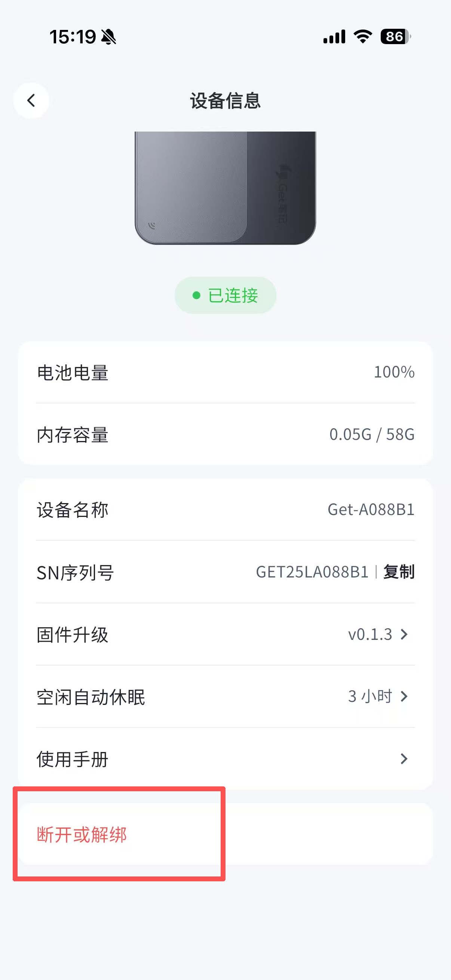451x980 pixels.
Task: Tap the 设备信息 page title
Action: (x=225, y=101)
